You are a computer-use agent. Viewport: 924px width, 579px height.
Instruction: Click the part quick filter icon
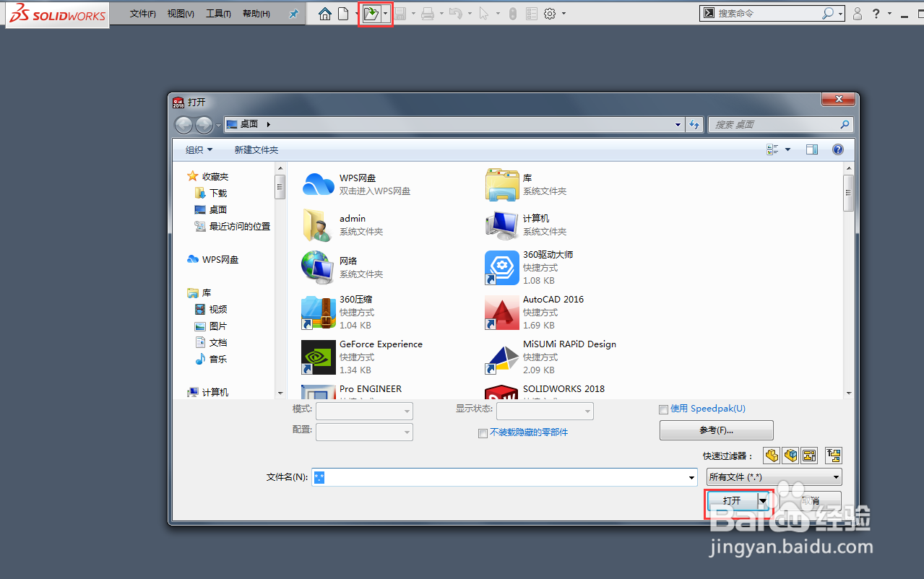pyautogui.click(x=772, y=456)
